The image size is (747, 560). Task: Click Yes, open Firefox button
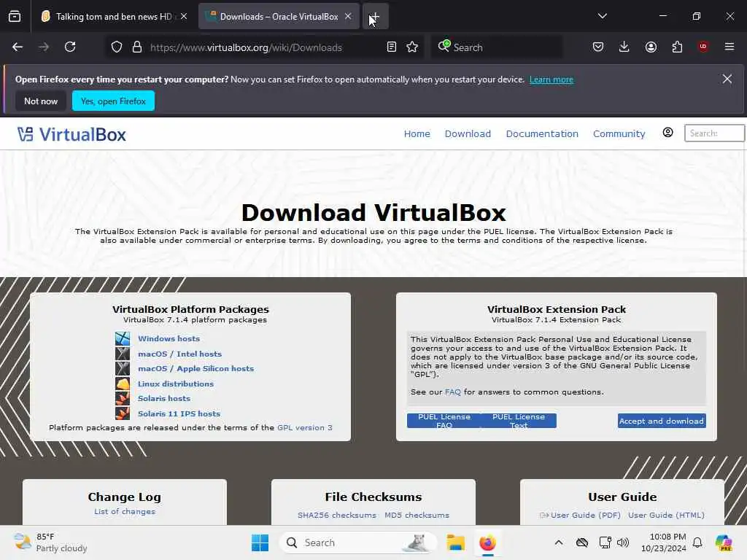[x=113, y=101]
